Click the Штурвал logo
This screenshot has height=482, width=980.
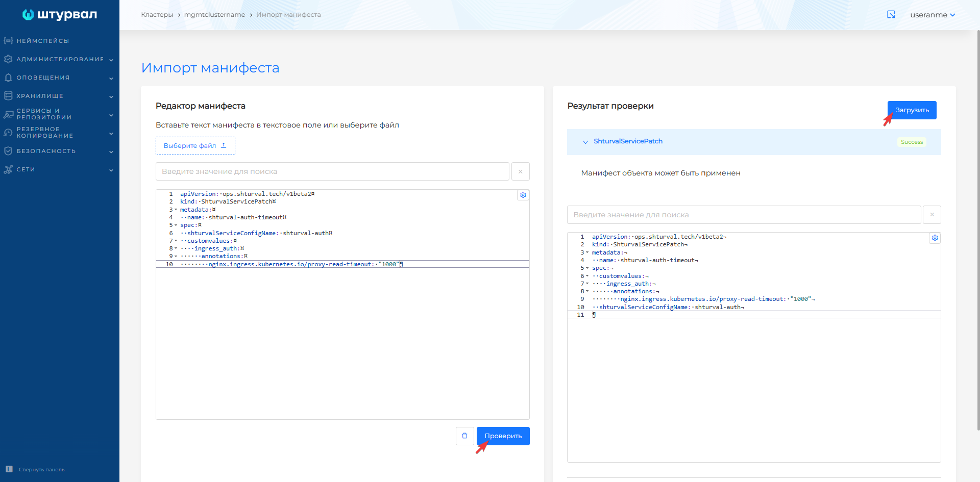(x=60, y=15)
